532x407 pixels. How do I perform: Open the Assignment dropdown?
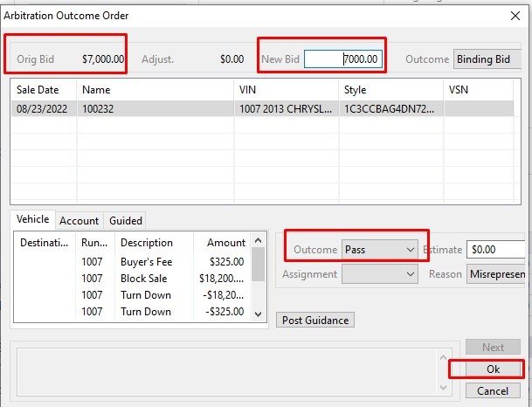click(x=380, y=273)
